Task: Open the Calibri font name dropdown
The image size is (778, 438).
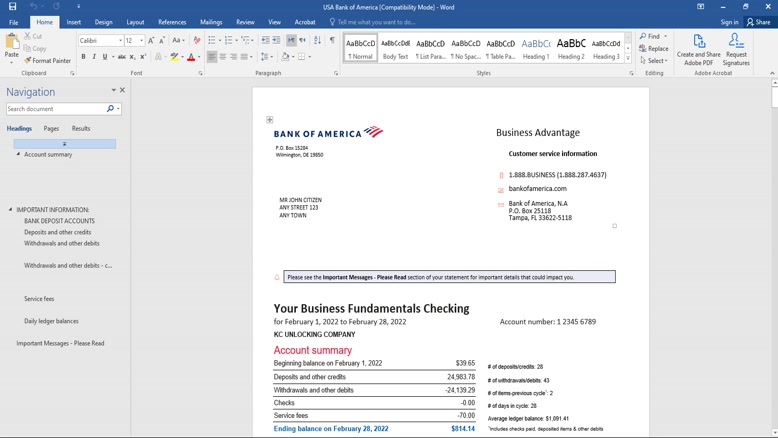Action: click(120, 40)
